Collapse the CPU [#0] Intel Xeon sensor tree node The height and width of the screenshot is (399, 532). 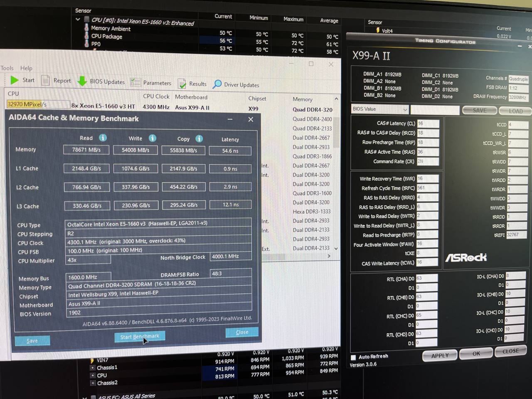pos(78,19)
